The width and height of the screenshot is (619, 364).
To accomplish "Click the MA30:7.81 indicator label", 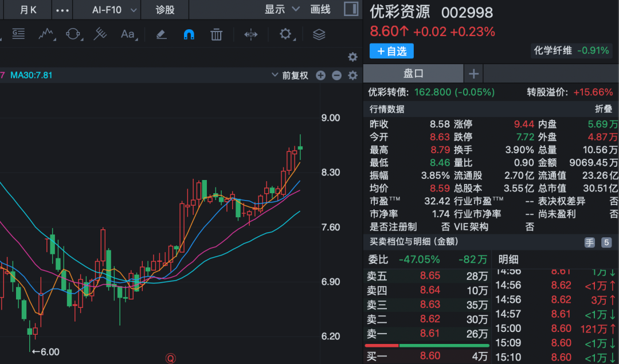I will tap(31, 75).
